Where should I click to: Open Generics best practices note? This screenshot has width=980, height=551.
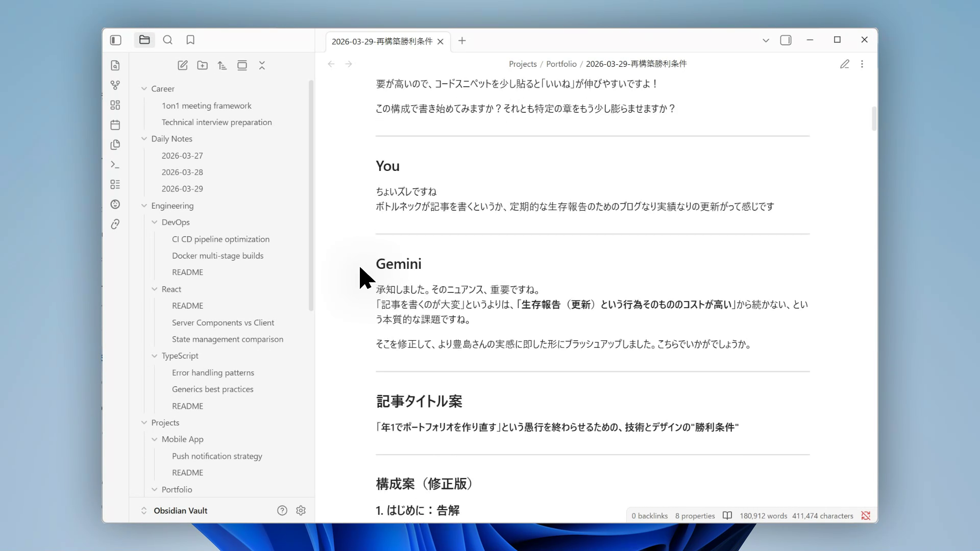(213, 389)
